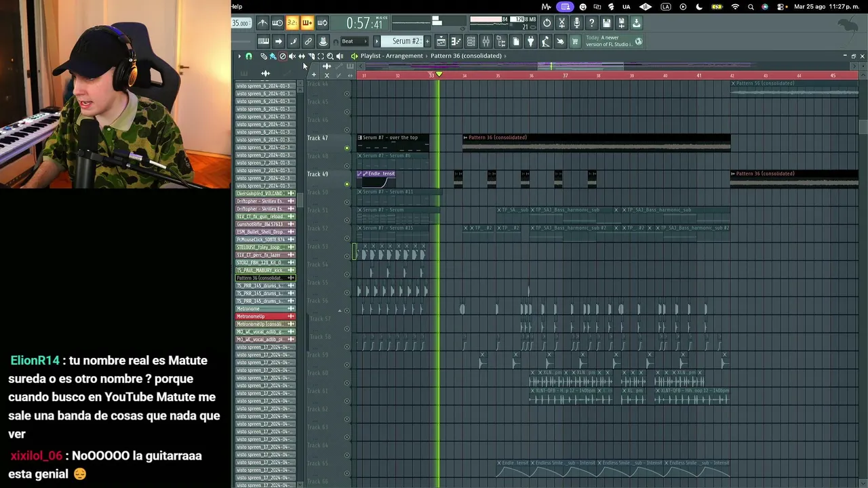Select the Zoom magnifier tool

point(330,56)
